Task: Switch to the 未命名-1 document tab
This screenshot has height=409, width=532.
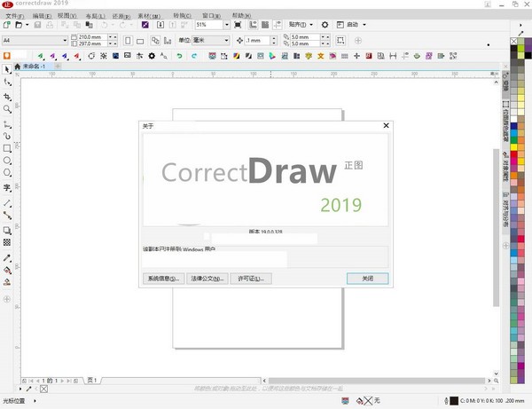Action: click(x=34, y=67)
